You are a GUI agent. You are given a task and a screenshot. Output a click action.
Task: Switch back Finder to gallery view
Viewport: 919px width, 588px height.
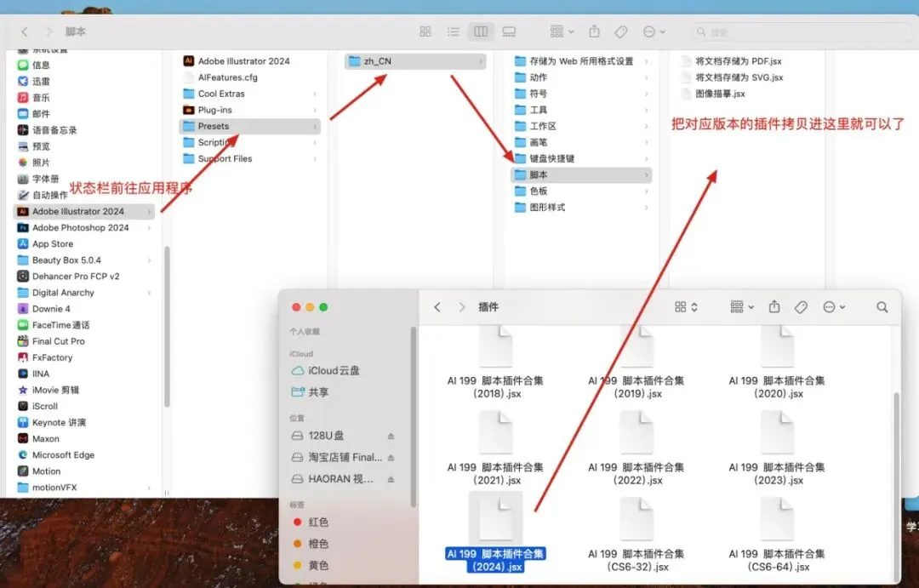tap(510, 31)
